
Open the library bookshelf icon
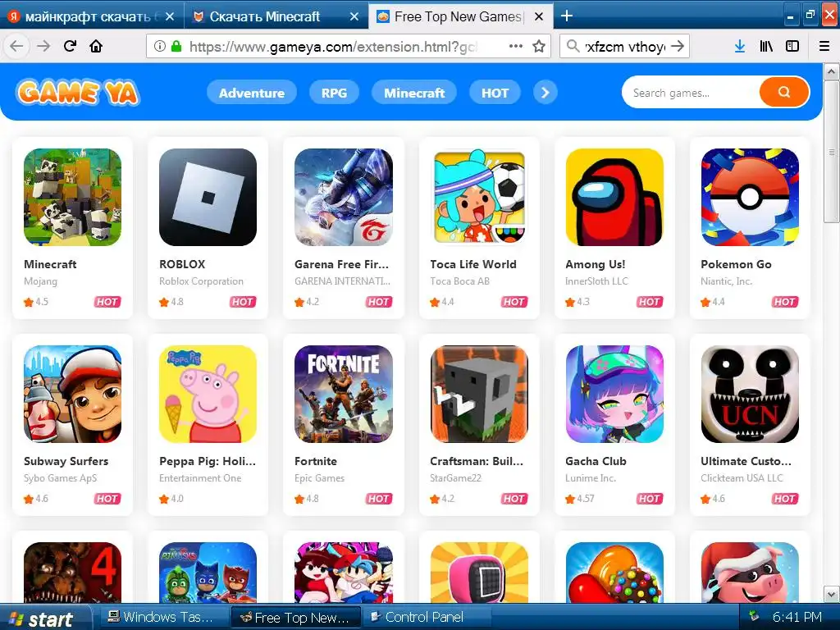click(766, 46)
